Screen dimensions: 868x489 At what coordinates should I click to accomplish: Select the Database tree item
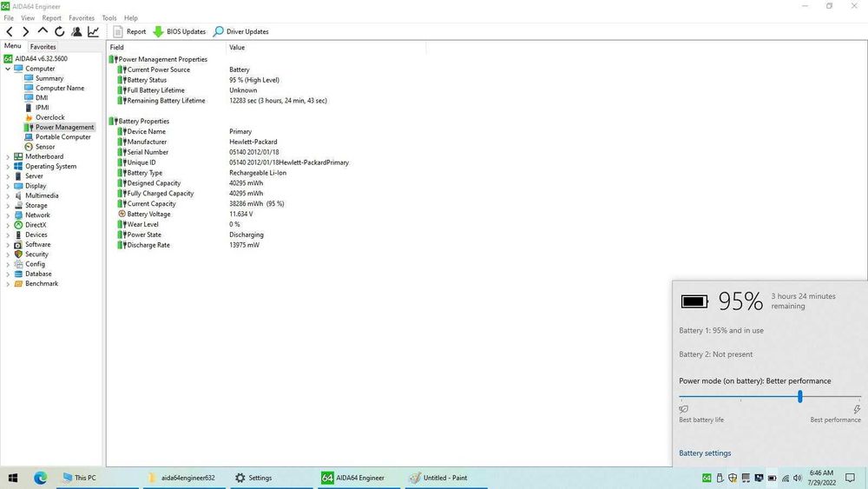pos(38,274)
